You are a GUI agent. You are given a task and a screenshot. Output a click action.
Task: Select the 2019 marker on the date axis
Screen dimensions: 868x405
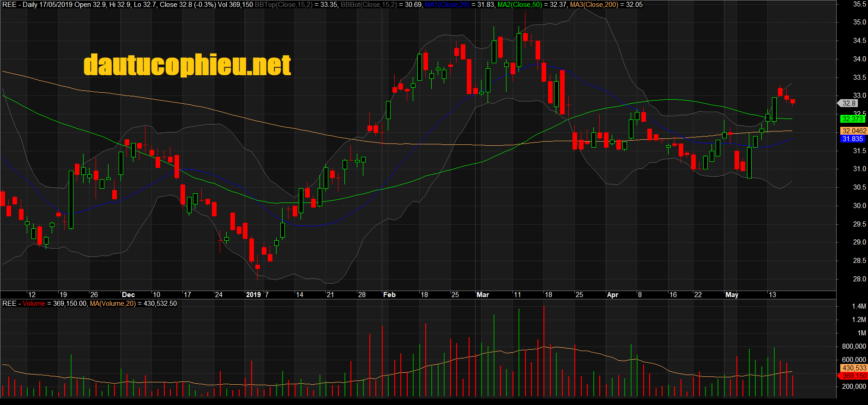253,295
